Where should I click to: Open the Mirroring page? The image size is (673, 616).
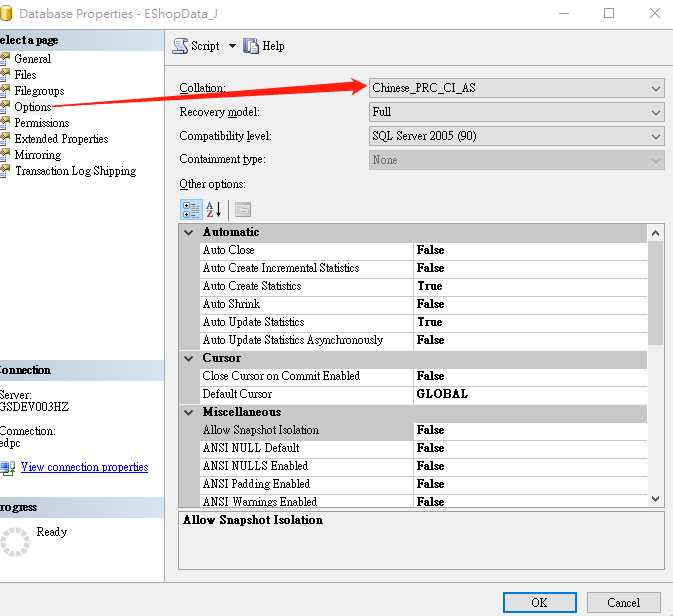[x=38, y=155]
